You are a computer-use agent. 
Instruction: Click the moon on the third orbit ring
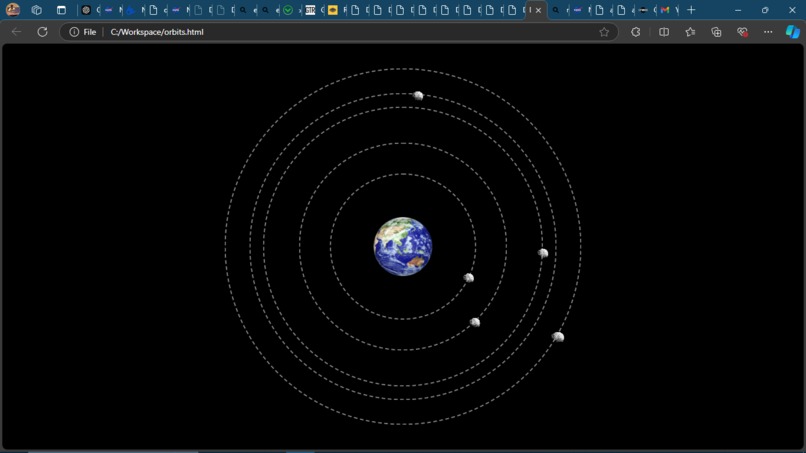coord(543,253)
